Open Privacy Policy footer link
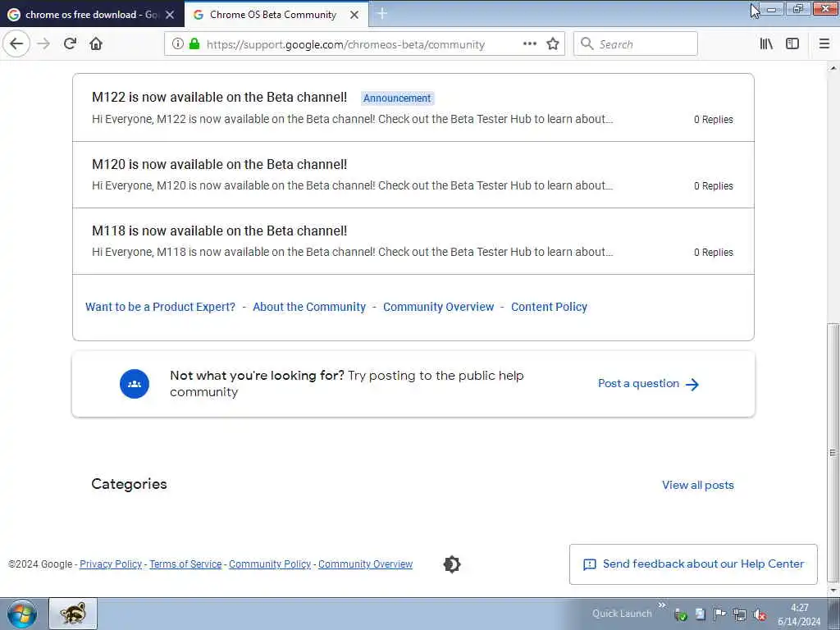The height and width of the screenshot is (630, 840). pyautogui.click(x=111, y=564)
